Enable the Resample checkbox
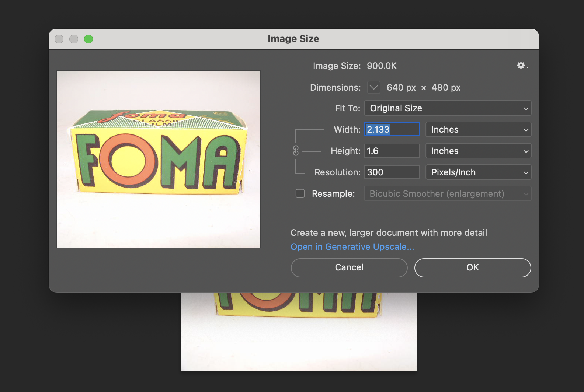This screenshot has height=392, width=584. (300, 193)
